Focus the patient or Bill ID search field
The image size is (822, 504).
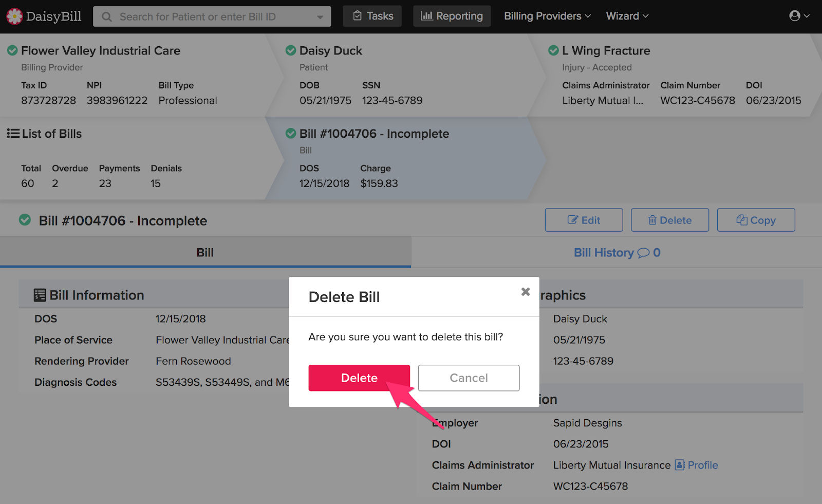pos(212,17)
